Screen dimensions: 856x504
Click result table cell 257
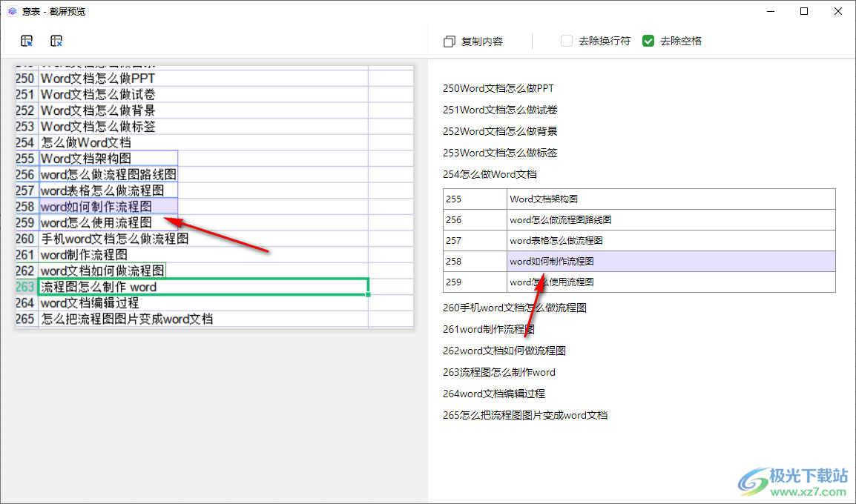coord(475,241)
